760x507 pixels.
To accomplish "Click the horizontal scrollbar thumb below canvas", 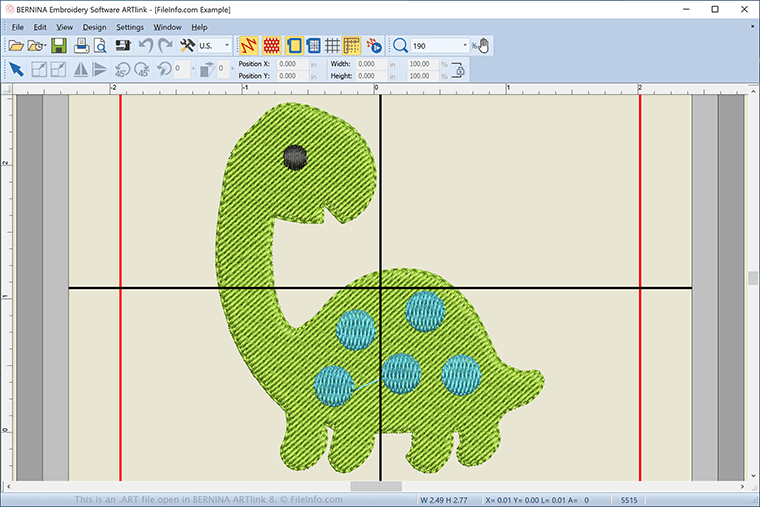I will pos(375,487).
